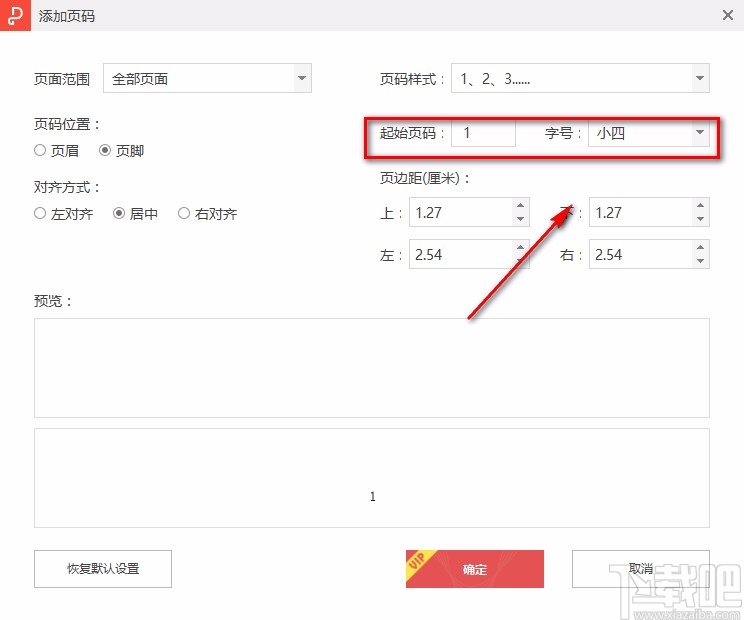Select the 页眉 radio button

(x=40, y=151)
